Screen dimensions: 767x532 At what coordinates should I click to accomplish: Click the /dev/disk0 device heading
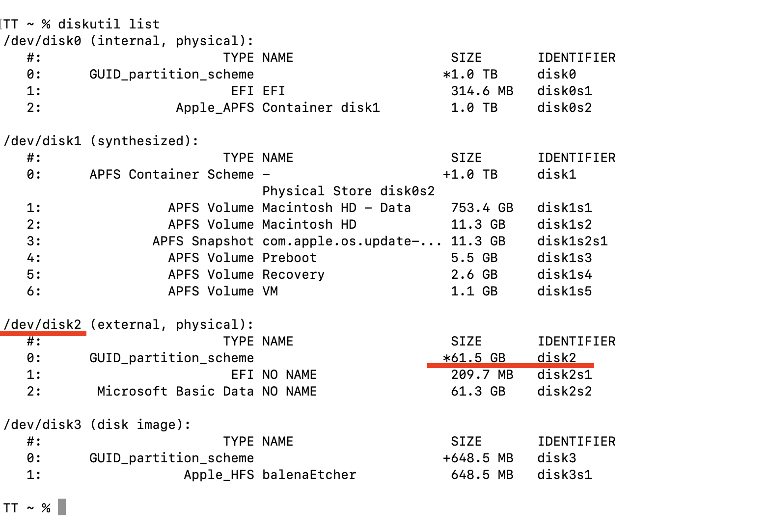click(42, 41)
